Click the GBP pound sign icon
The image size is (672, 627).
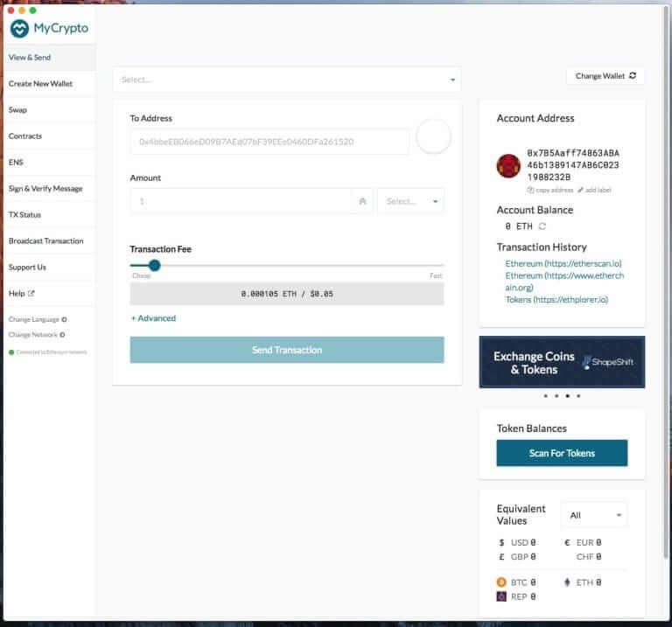pyautogui.click(x=501, y=557)
